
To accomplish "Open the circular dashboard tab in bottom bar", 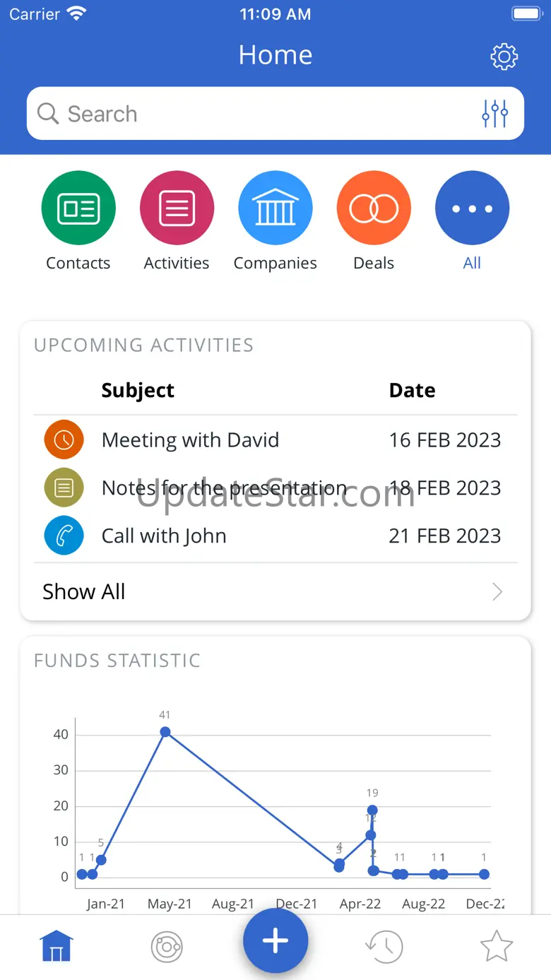I will (167, 945).
